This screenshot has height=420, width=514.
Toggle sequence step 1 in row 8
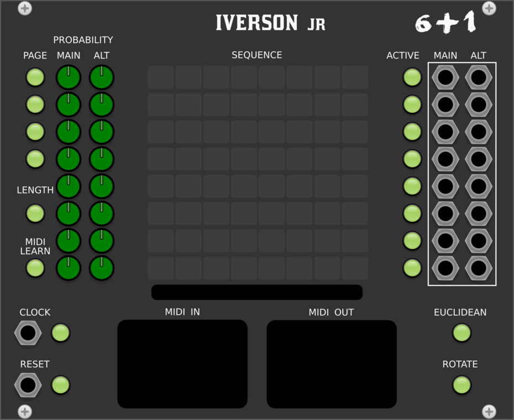pos(161,268)
